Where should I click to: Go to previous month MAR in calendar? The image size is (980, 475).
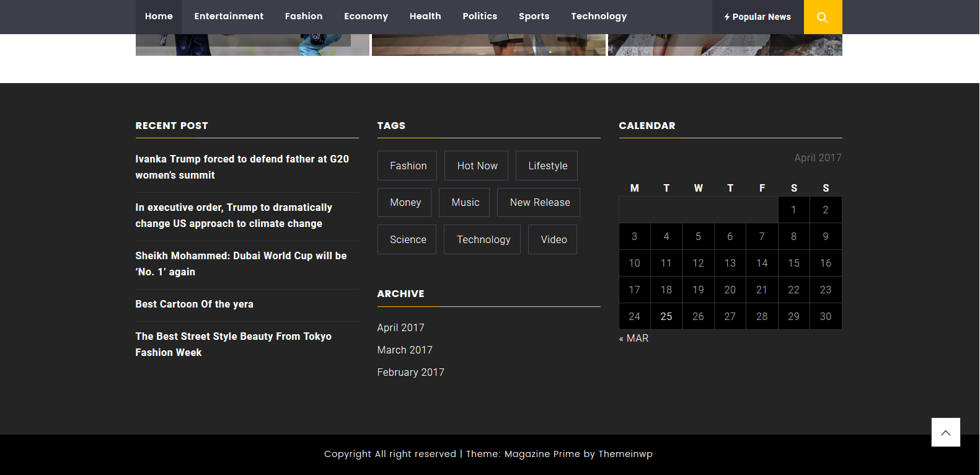point(634,338)
